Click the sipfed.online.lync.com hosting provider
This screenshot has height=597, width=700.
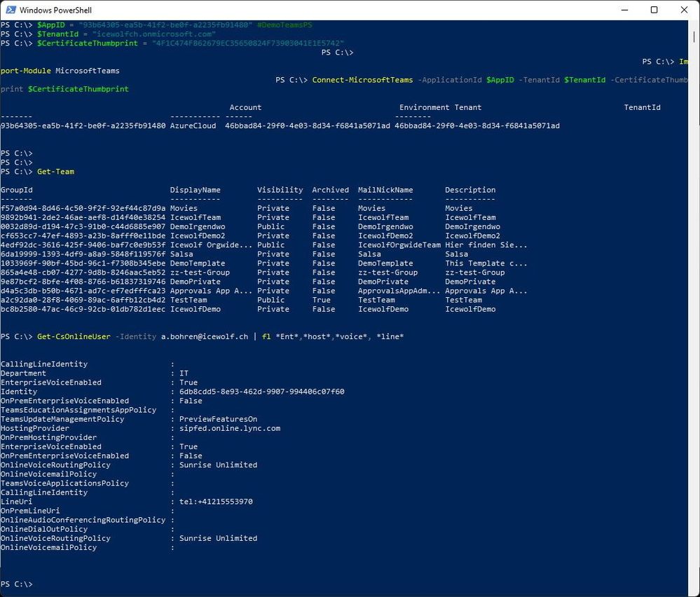point(229,428)
